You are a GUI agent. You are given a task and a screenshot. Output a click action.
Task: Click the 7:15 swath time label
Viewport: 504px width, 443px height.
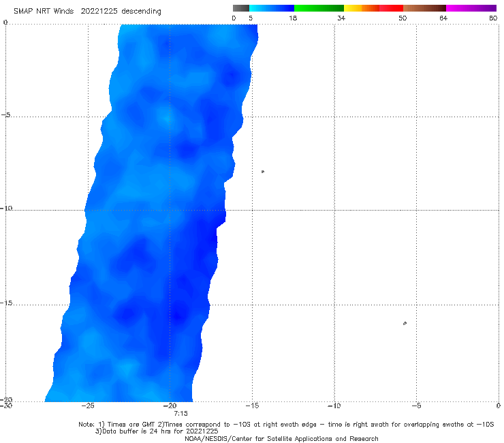[180, 414]
